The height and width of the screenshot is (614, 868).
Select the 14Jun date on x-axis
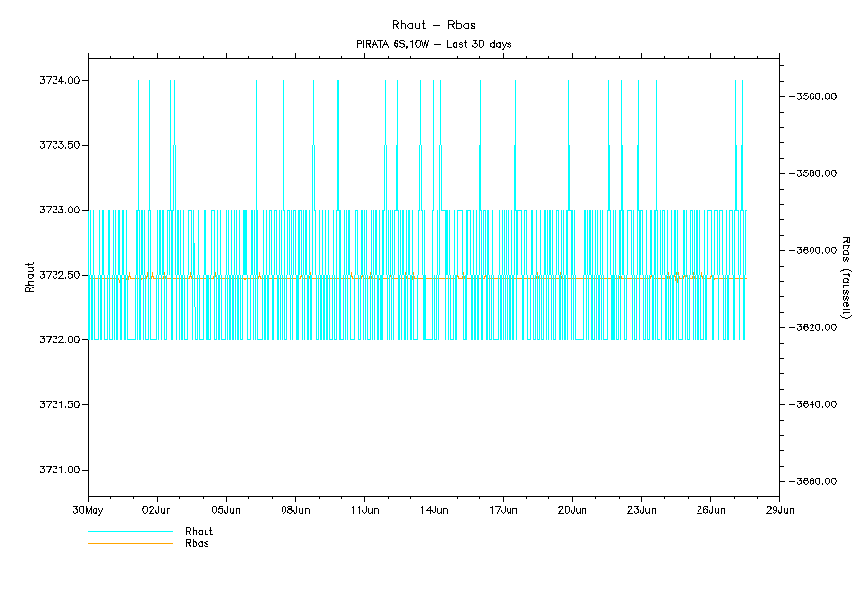434,509
